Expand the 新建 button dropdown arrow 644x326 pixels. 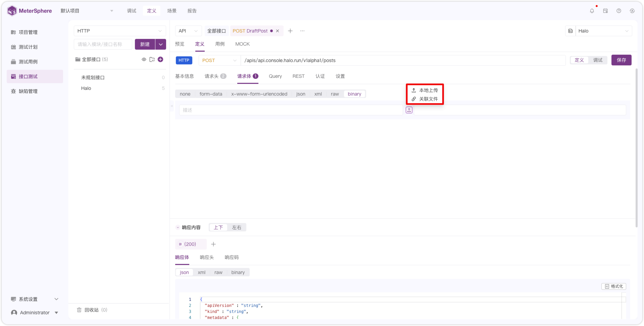point(161,44)
